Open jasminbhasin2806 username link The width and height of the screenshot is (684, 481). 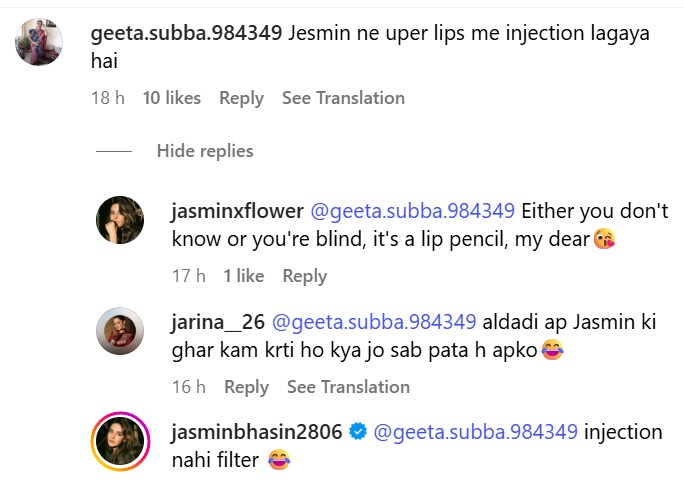tap(257, 432)
